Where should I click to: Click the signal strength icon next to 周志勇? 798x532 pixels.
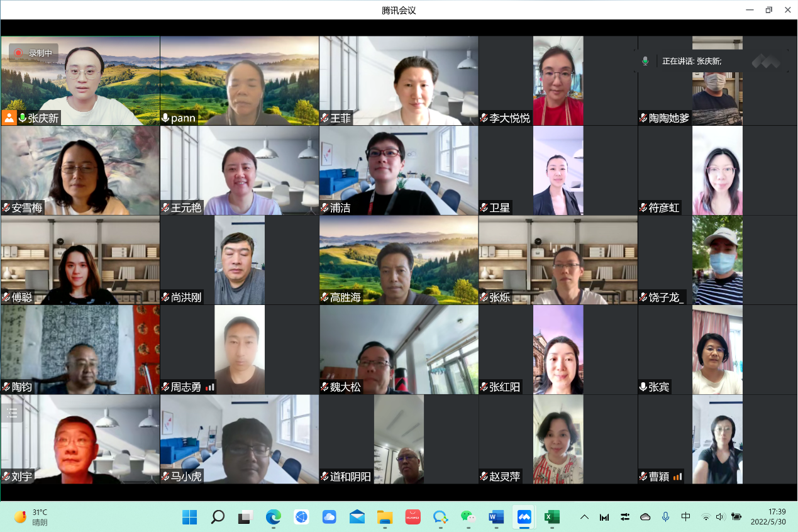[x=210, y=387]
